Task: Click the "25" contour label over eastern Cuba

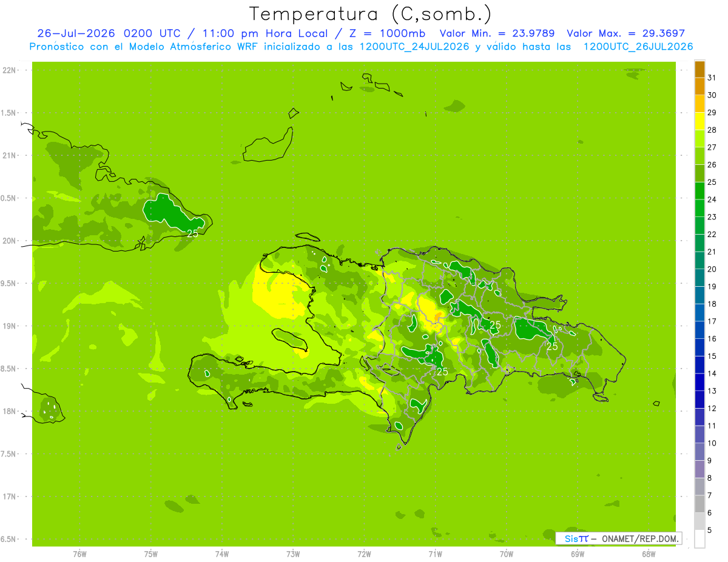Action: (192, 233)
